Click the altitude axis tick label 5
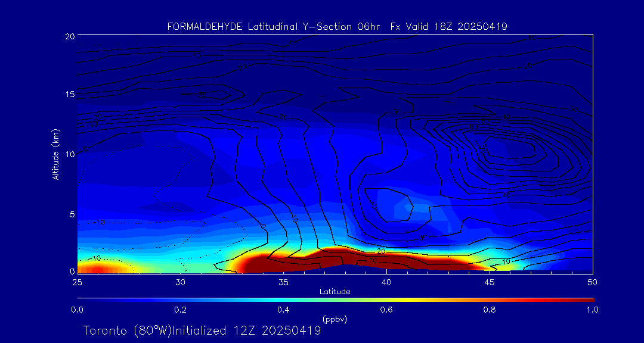644x343 pixels. click(x=72, y=214)
